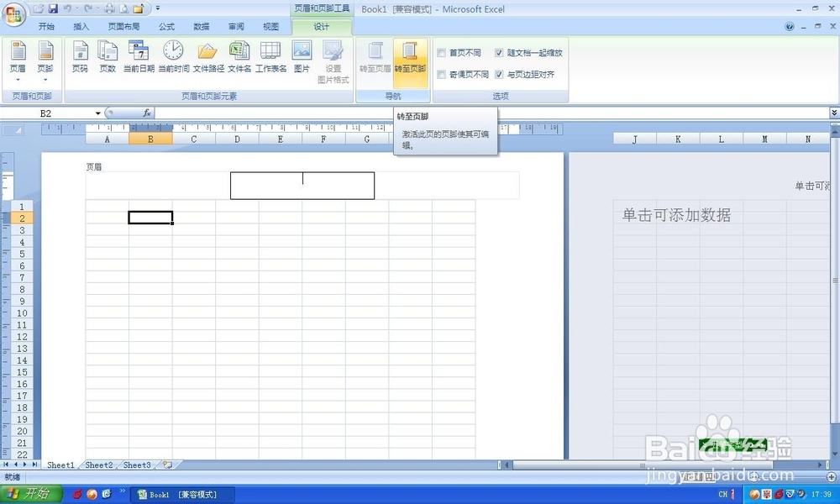The width and height of the screenshot is (840, 504).
Task: Open the Name Box dropdown arrow
Action: (x=98, y=113)
